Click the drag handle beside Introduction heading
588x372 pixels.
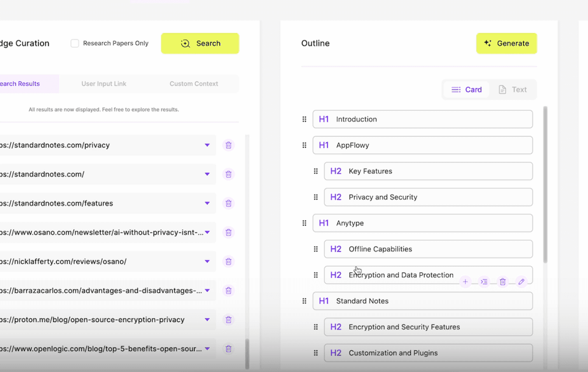tap(304, 119)
